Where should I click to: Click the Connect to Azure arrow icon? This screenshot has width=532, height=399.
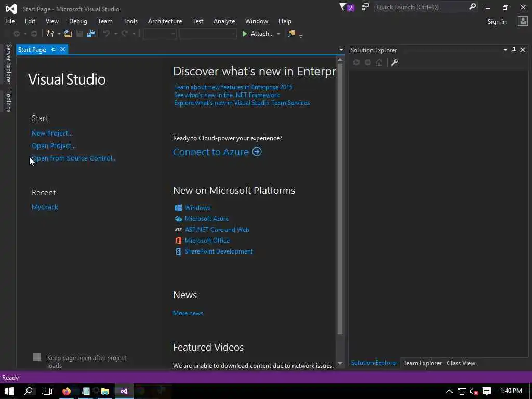tap(257, 151)
